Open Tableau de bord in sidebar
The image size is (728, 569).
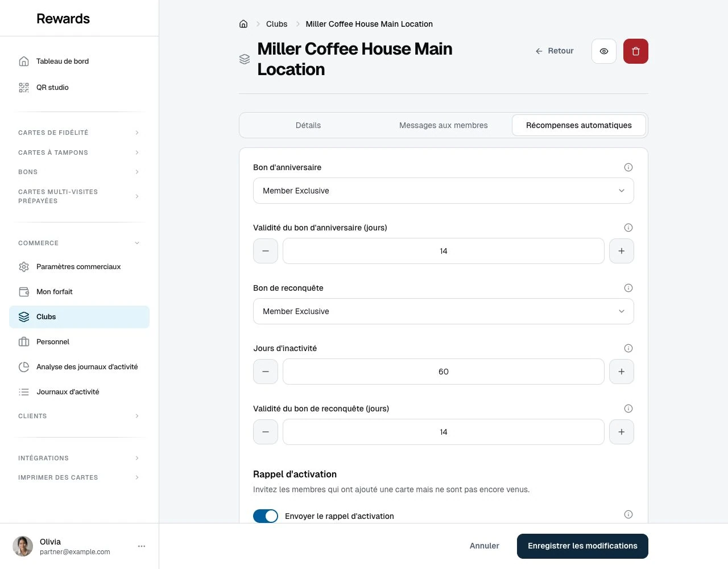click(79, 61)
